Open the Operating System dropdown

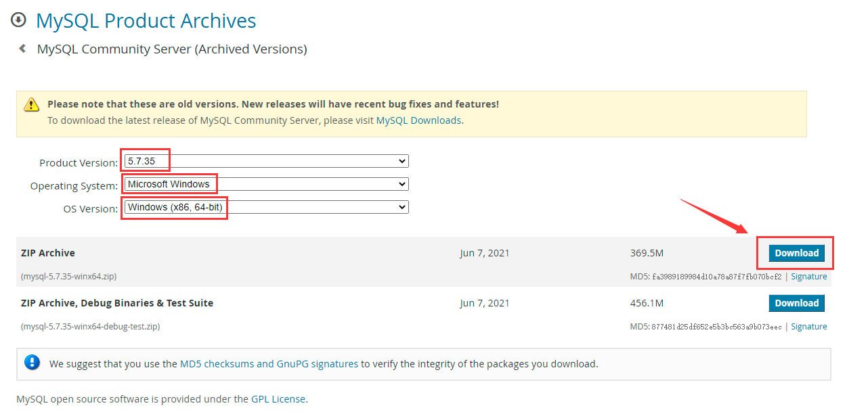point(266,184)
